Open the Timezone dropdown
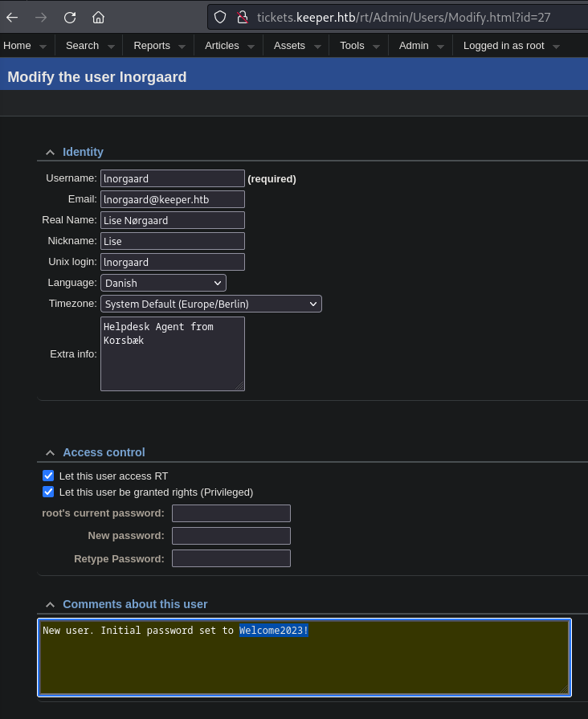588x719 pixels. coord(210,304)
